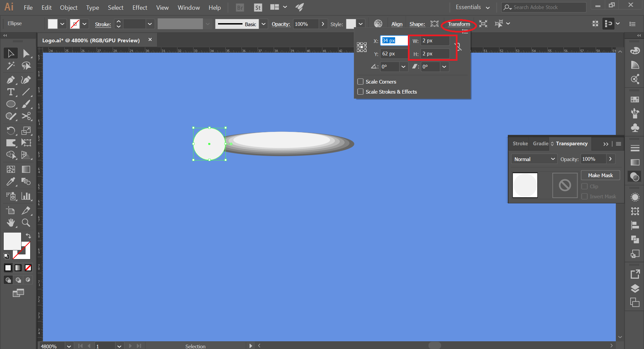Switch to the Stroke panel tab

pyautogui.click(x=520, y=143)
